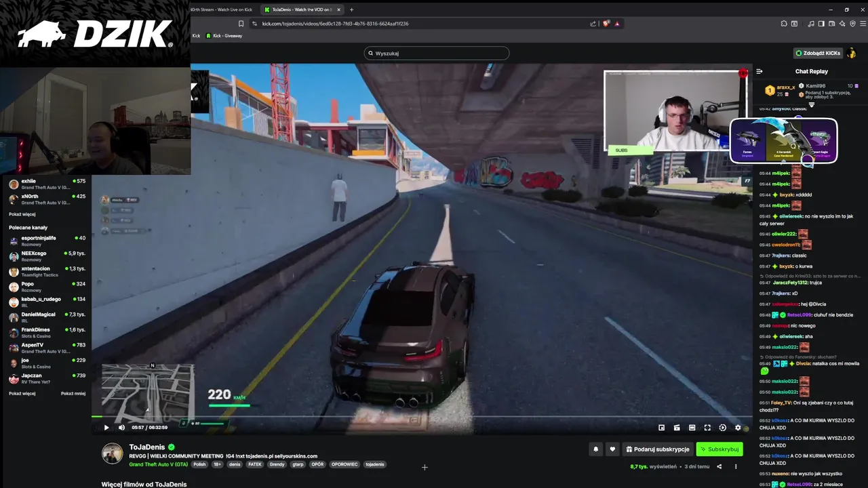Enable theater mode in the player
The image size is (868, 488).
coord(692,428)
